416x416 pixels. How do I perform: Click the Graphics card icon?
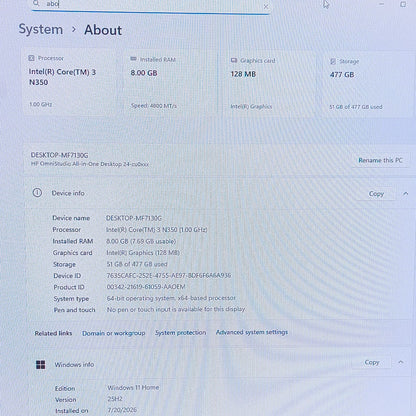234,60
